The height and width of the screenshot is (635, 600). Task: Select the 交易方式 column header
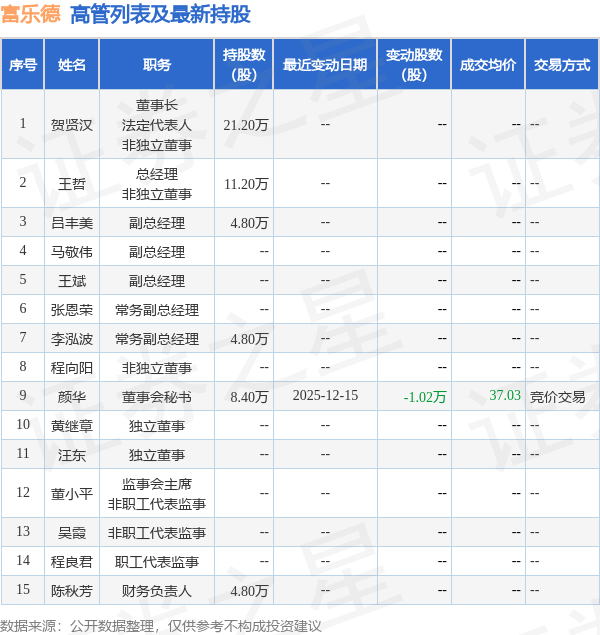pos(562,64)
